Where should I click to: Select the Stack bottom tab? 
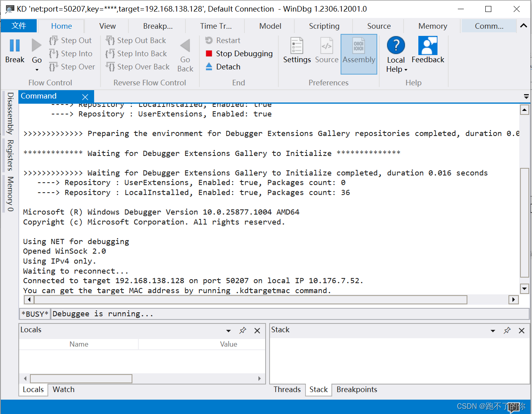[319, 390]
